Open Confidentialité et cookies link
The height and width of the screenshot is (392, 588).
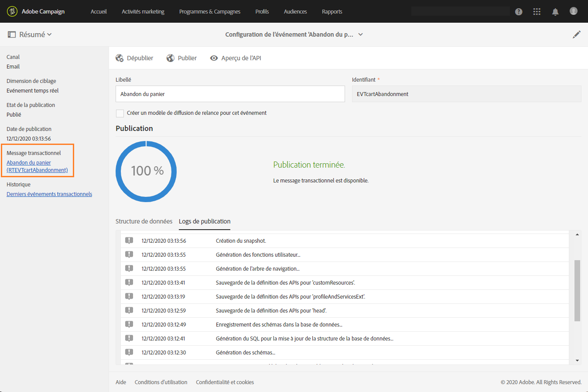(225, 382)
